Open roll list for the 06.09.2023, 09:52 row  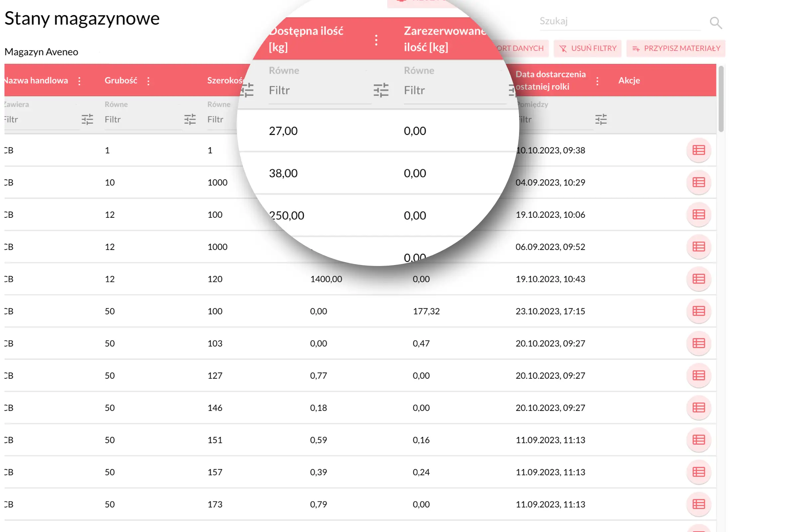click(698, 247)
